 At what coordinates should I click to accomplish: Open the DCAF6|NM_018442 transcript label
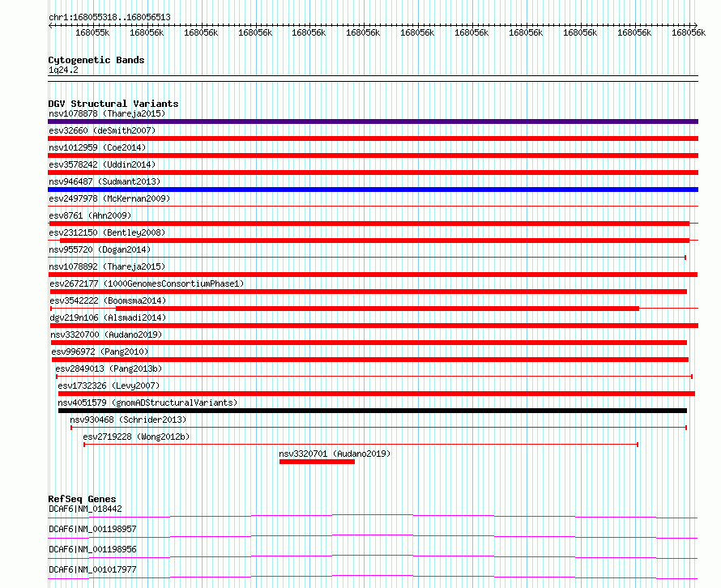click(85, 509)
